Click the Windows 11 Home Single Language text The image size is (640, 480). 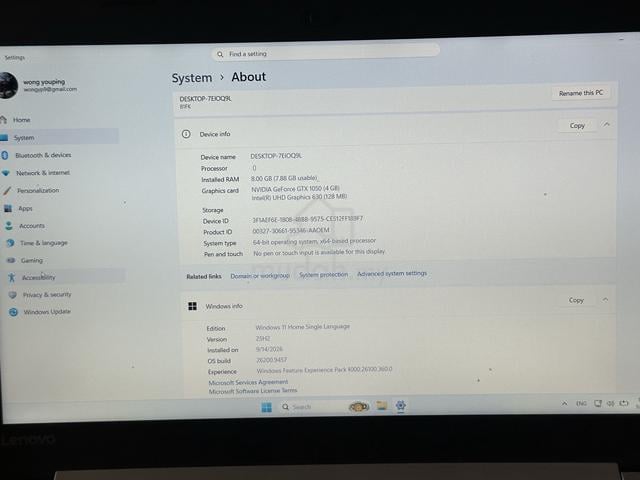pyautogui.click(x=302, y=327)
